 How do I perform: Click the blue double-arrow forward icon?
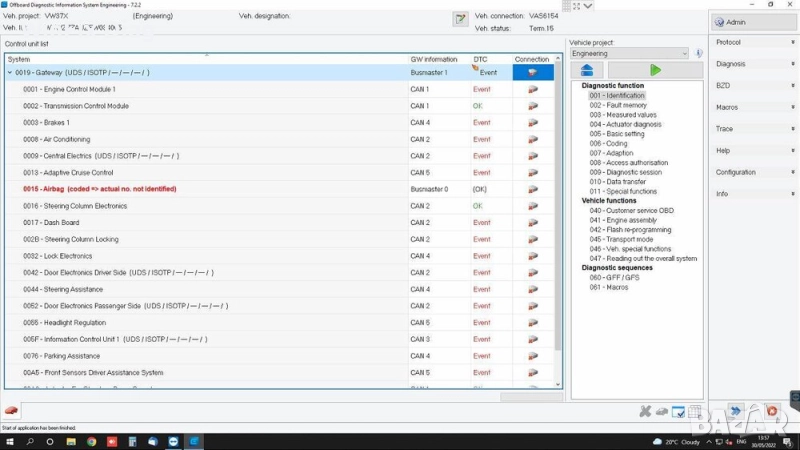pos(736,411)
